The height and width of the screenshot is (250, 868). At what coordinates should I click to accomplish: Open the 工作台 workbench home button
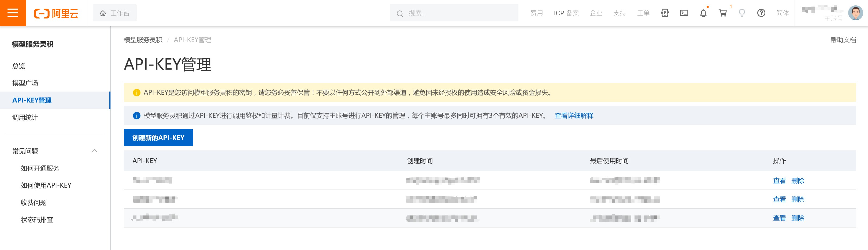click(x=114, y=13)
